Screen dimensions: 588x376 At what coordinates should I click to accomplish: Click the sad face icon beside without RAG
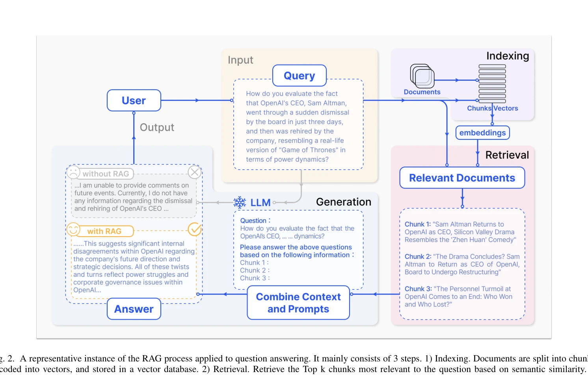73,172
